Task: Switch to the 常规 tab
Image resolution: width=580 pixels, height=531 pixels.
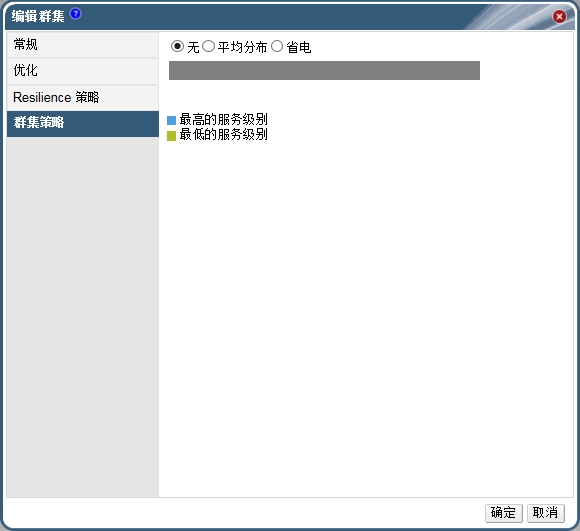Action: click(x=82, y=45)
